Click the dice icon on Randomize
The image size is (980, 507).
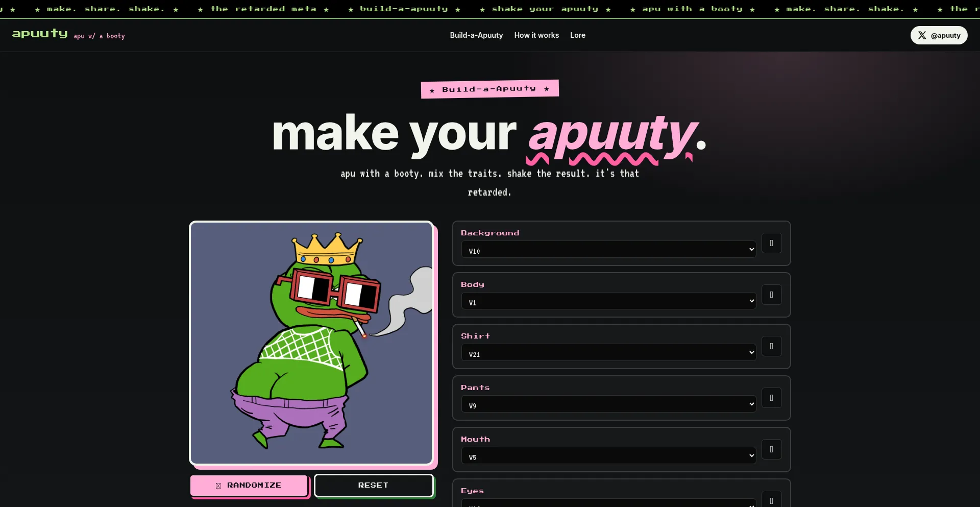[218, 486]
